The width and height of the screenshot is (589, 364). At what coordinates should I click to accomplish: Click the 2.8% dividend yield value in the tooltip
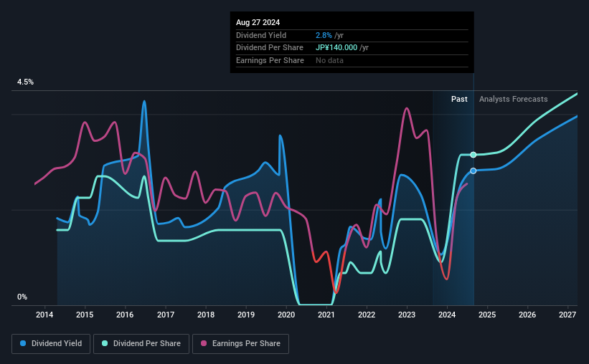click(324, 35)
